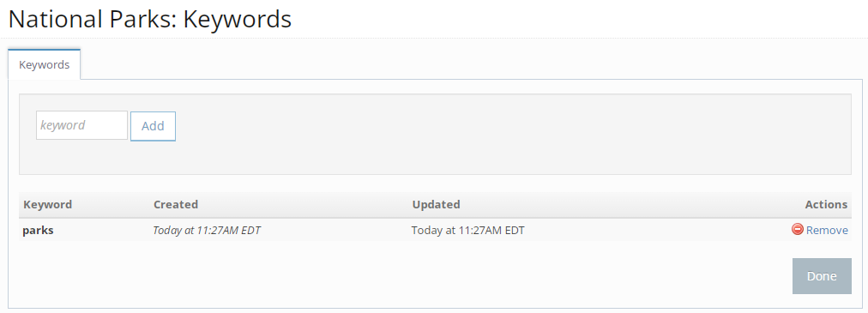Click the National Parks: Keywords page heading
Viewport: 868px width, 313px height.
click(x=149, y=20)
